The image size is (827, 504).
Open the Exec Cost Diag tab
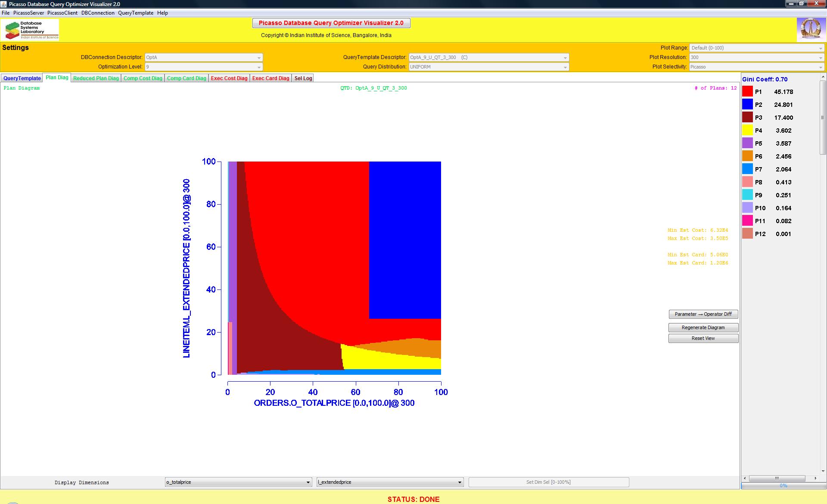(x=229, y=78)
